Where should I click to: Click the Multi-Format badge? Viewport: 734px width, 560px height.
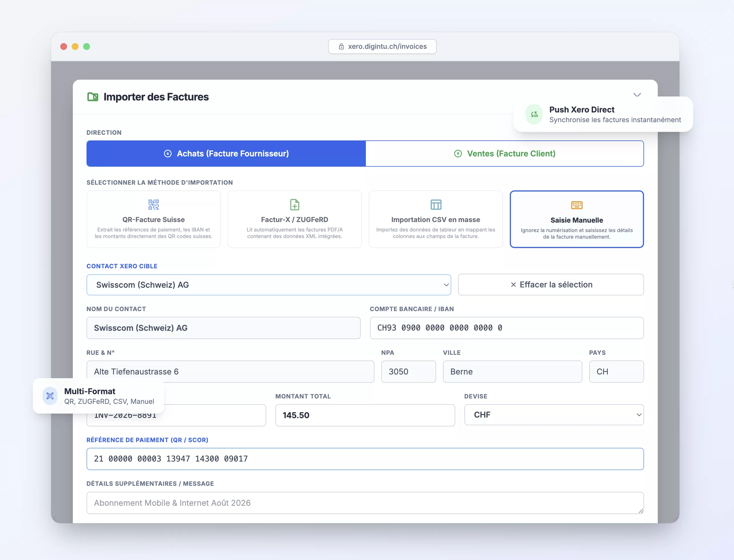[98, 396]
